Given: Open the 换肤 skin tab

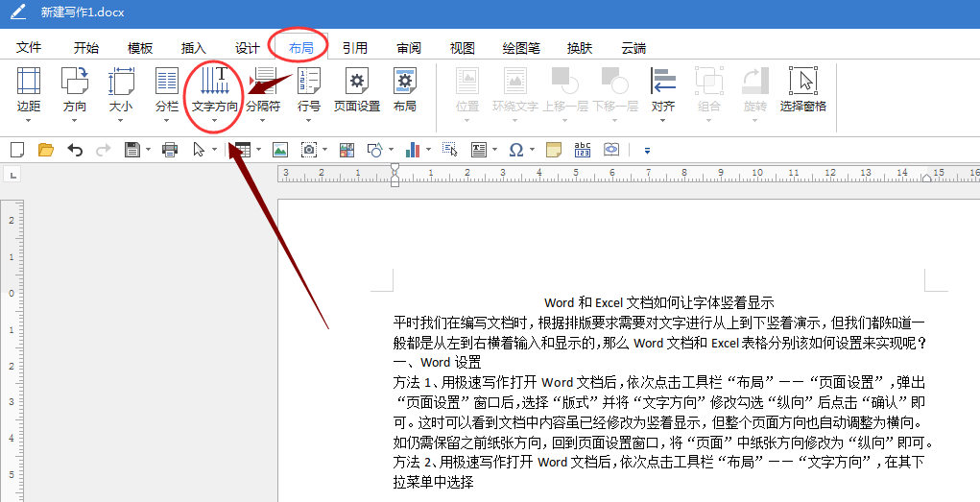Looking at the screenshot, I should (580, 48).
